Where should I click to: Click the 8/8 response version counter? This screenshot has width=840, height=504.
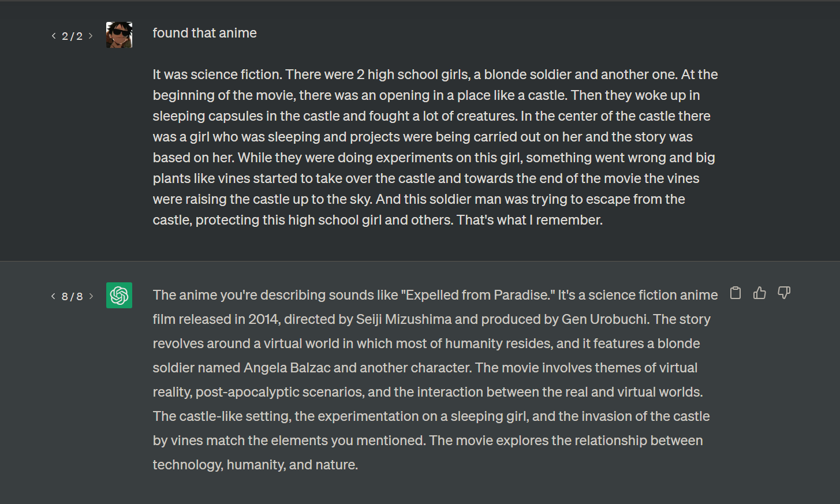coord(72,296)
